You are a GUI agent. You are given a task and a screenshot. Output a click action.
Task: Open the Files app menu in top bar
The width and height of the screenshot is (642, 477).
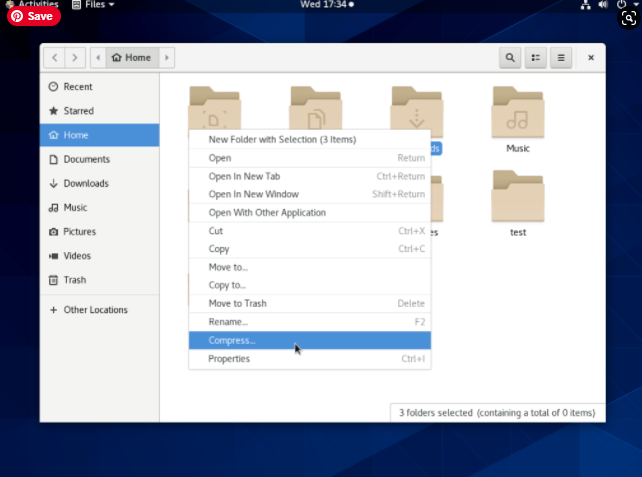click(x=93, y=5)
